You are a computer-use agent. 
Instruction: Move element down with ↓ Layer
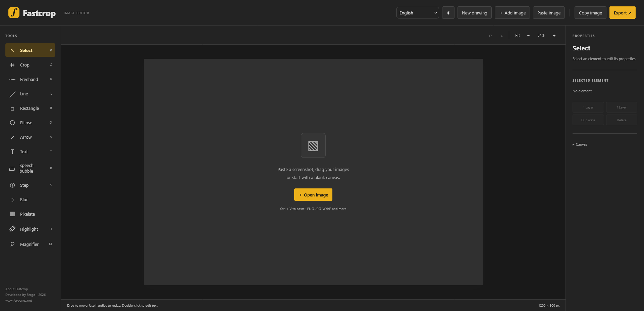click(588, 107)
